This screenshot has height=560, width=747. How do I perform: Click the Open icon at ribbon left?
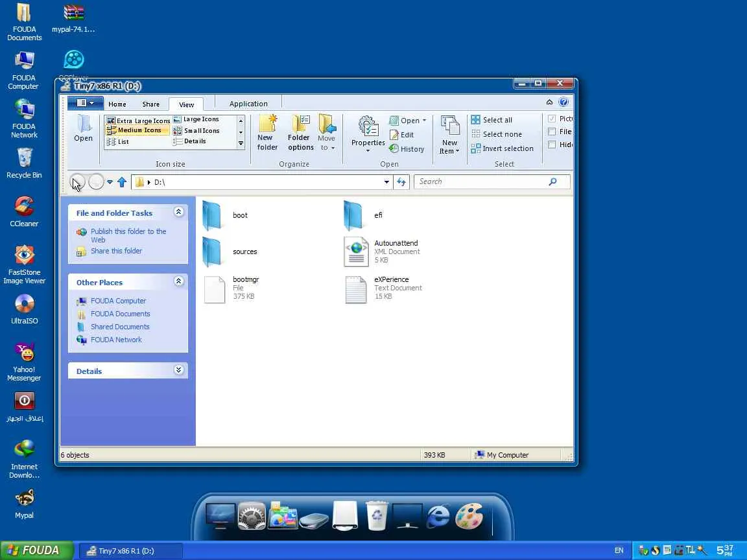pos(84,128)
